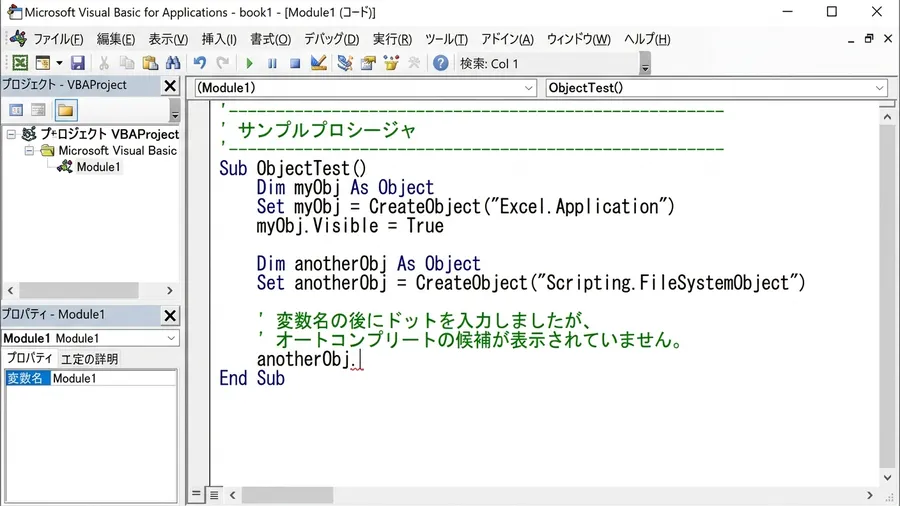The height and width of the screenshot is (506, 900).
Task: Open the toolbar options overflow arrow
Action: [x=645, y=63]
